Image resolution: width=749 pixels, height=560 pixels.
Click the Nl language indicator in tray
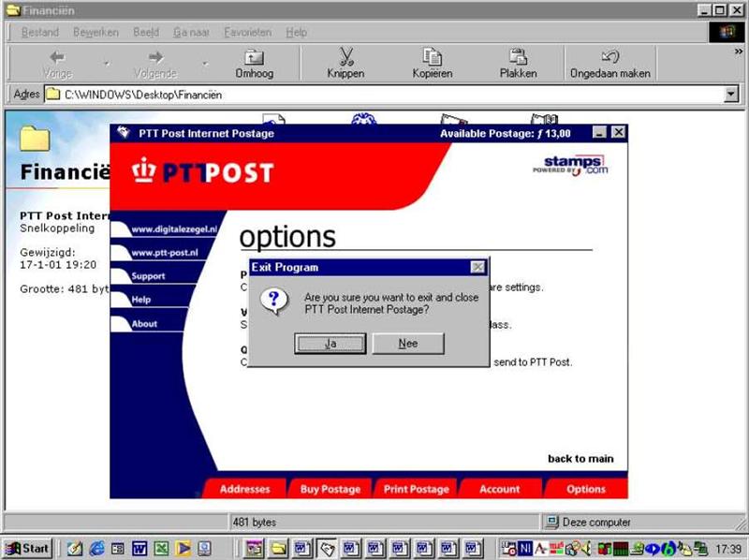pos(525,549)
